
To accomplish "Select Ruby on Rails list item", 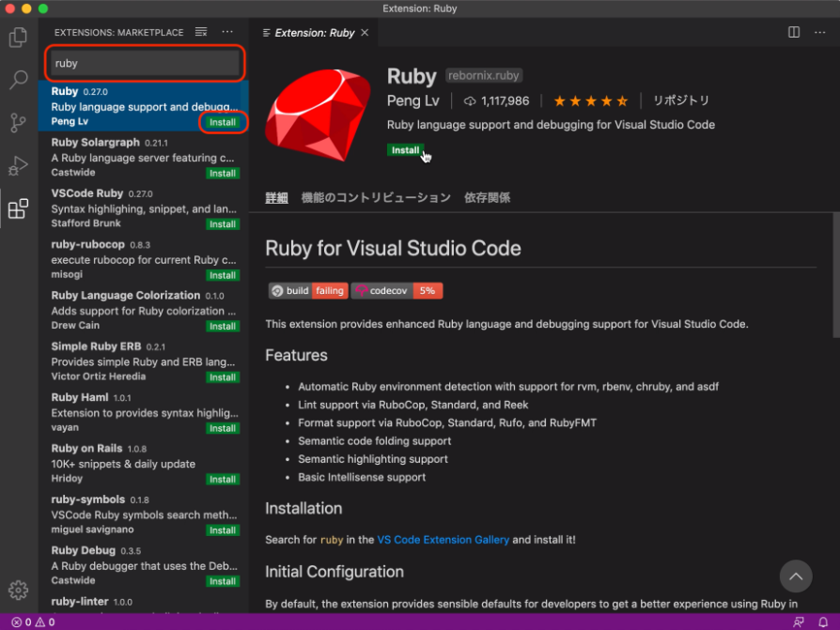I will [x=144, y=464].
